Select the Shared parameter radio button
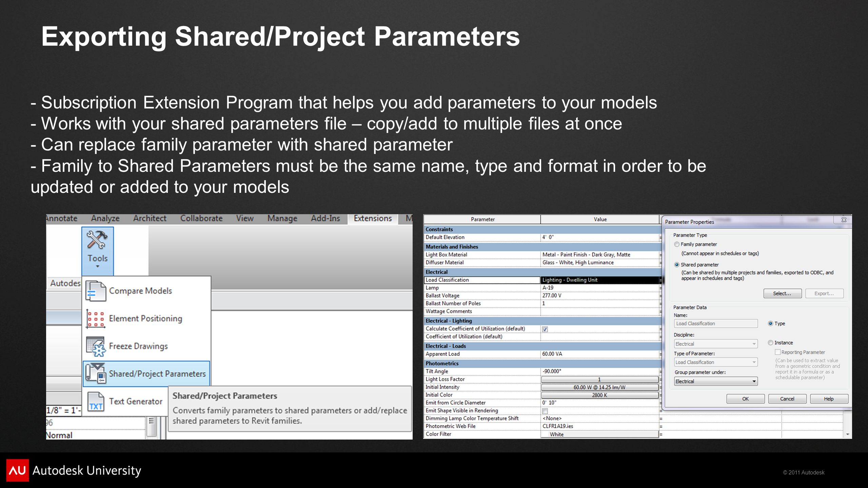 point(677,265)
